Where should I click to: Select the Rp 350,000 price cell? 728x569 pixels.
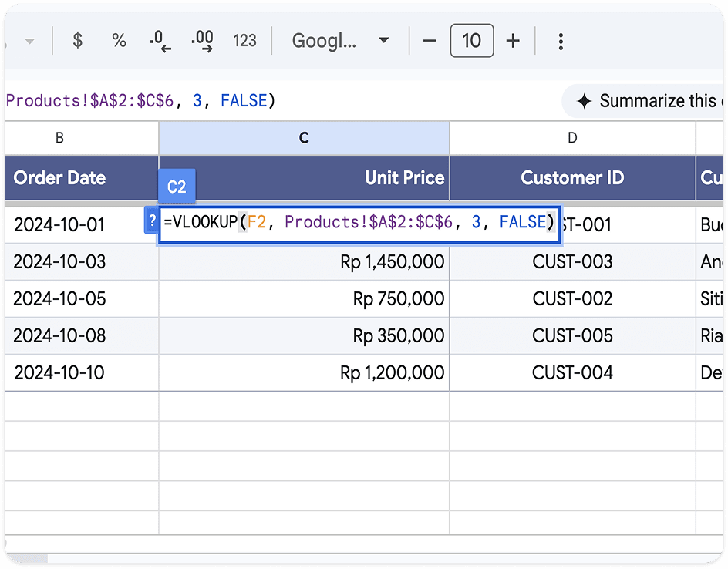pyautogui.click(x=304, y=336)
